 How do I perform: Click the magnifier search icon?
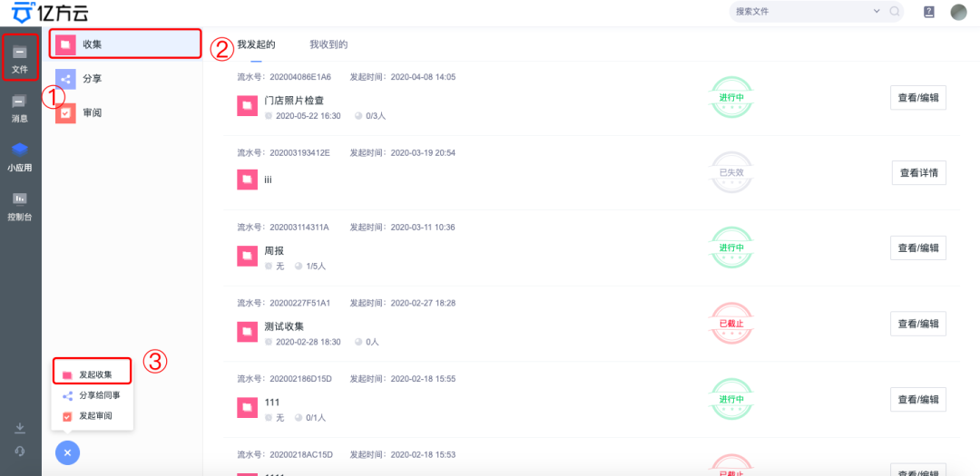pos(895,12)
